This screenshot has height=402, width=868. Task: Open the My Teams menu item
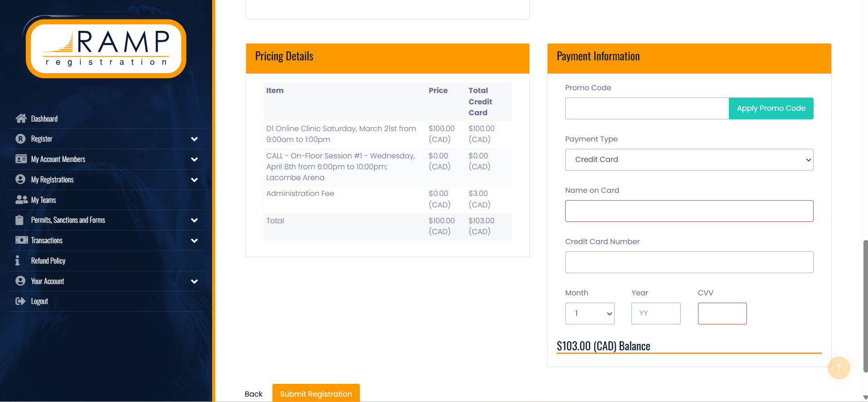point(44,200)
